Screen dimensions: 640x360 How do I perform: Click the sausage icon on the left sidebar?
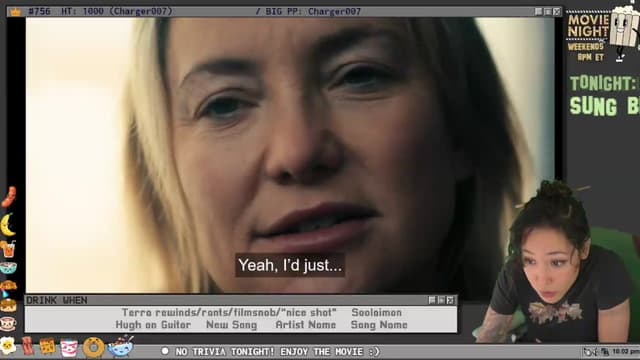coord(9,197)
